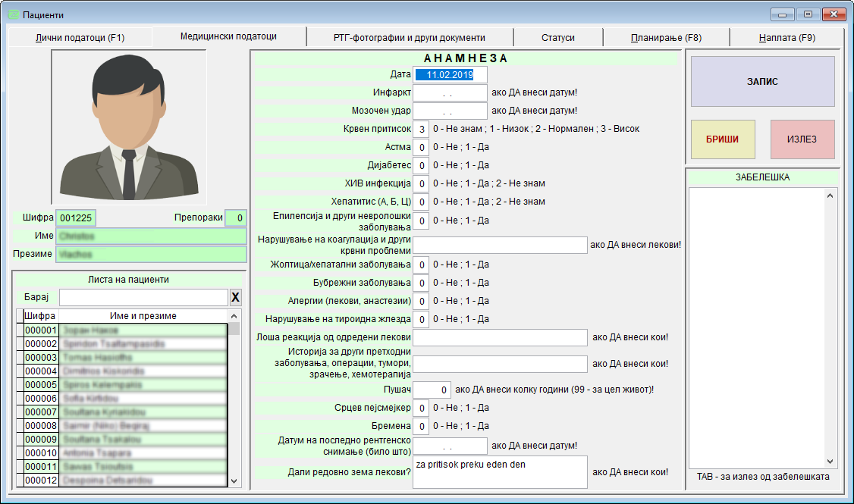
Task: Clear search with the X button
Action: [x=235, y=297]
